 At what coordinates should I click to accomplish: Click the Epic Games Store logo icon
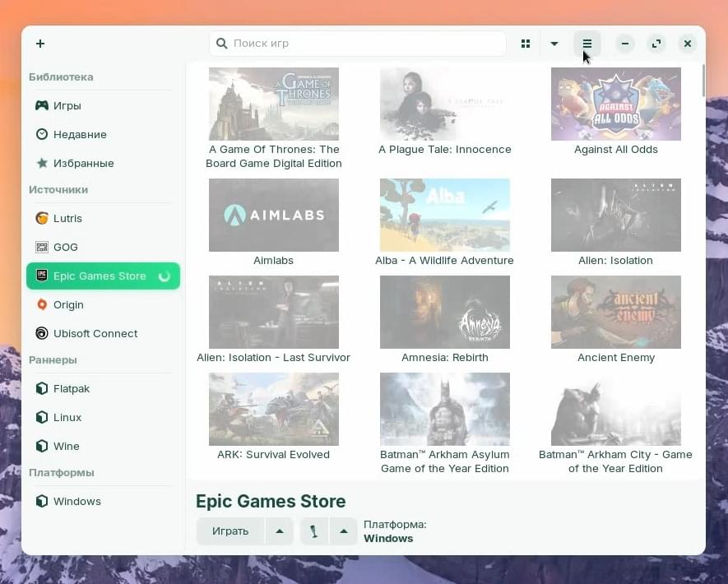pyautogui.click(x=42, y=276)
